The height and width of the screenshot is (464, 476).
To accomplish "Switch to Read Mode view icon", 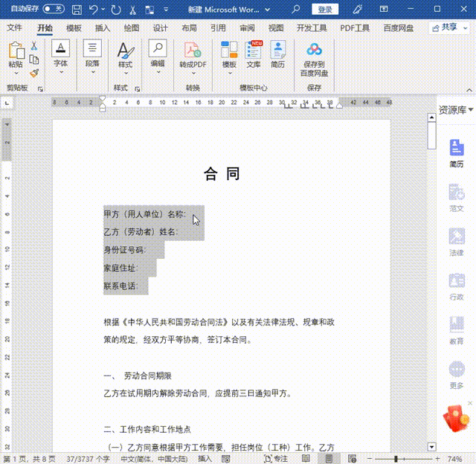I will [x=306, y=459].
